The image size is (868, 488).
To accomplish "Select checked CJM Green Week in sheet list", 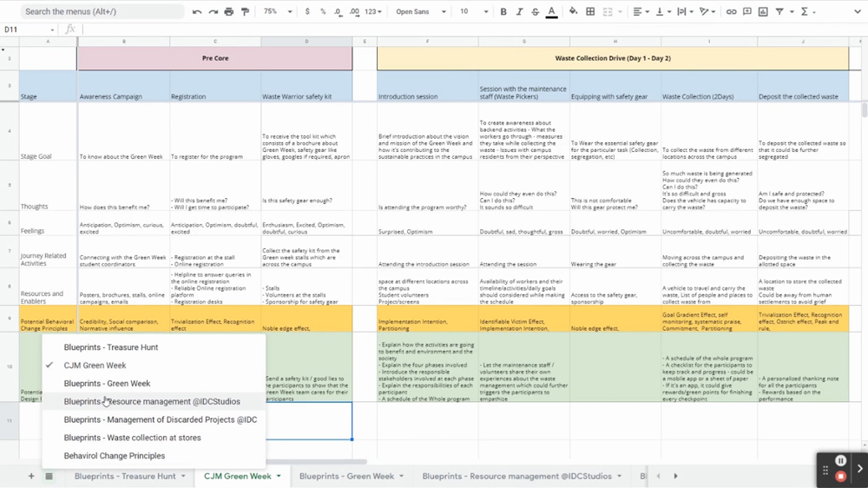I will click(x=154, y=366).
